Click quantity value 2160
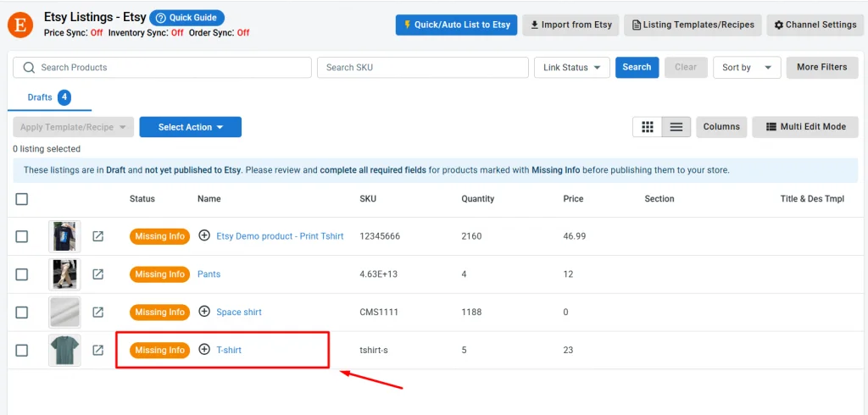The width and height of the screenshot is (868, 415). point(471,236)
